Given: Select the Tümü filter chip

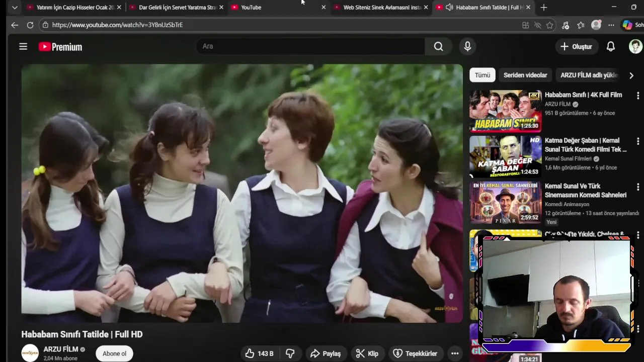Looking at the screenshot, I should (x=482, y=75).
